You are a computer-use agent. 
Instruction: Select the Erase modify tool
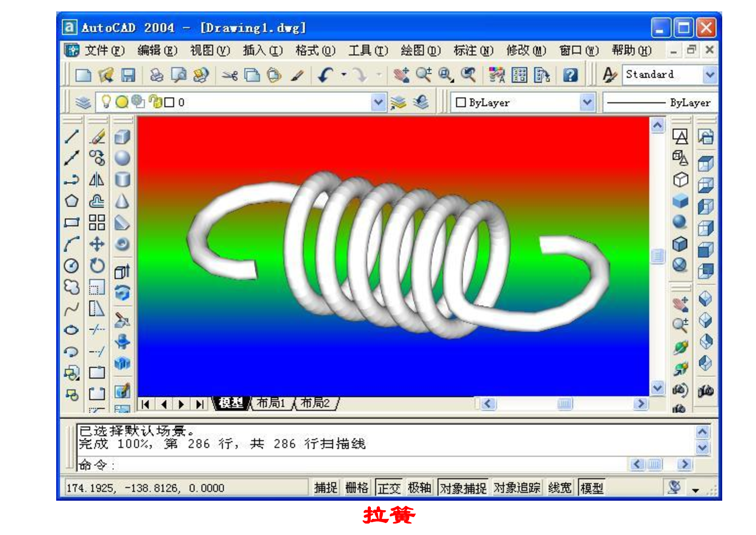point(97,137)
